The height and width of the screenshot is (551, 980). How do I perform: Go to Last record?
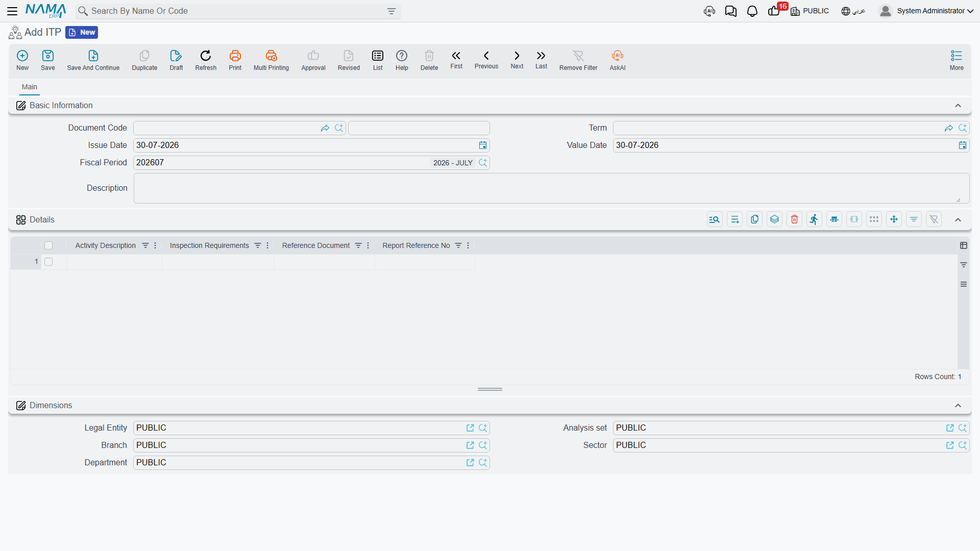pyautogui.click(x=541, y=60)
